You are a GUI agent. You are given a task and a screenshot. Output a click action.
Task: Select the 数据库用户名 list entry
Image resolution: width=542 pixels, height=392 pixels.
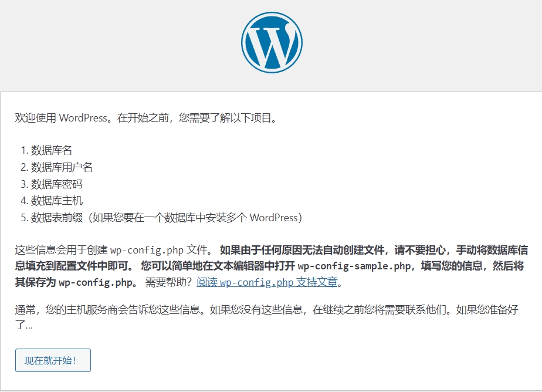(x=62, y=167)
